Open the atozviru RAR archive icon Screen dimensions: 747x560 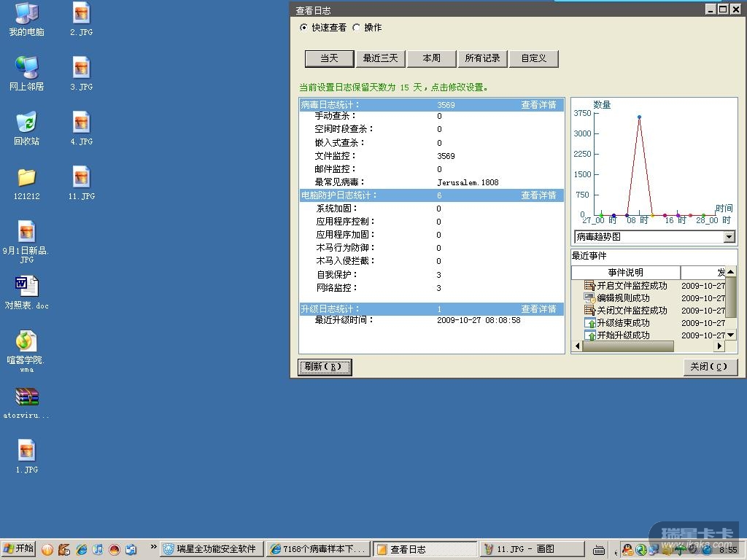[x=26, y=397]
